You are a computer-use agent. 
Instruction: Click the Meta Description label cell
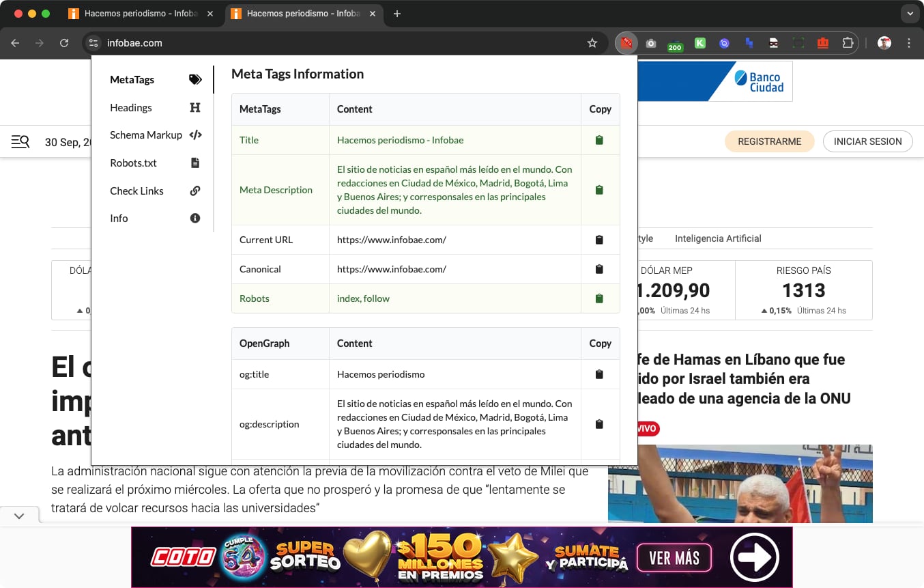point(280,190)
